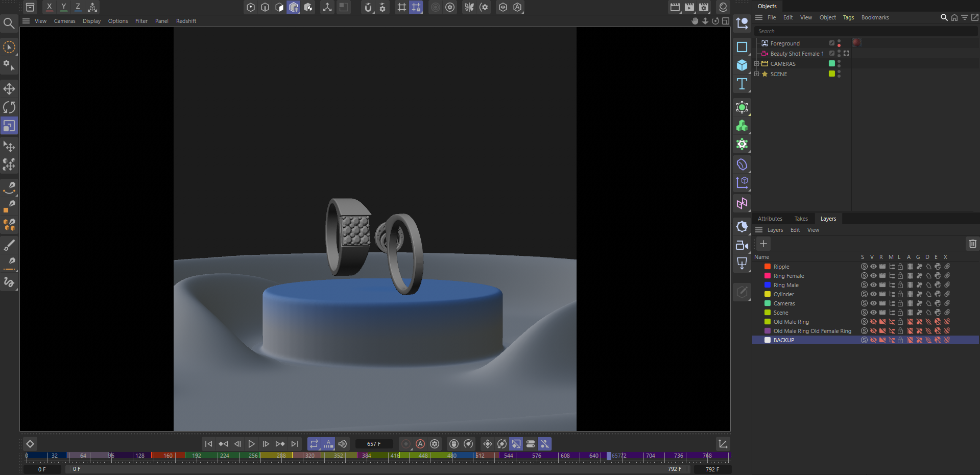Open the Redshift viewport menu
980x475 pixels.
click(x=186, y=21)
